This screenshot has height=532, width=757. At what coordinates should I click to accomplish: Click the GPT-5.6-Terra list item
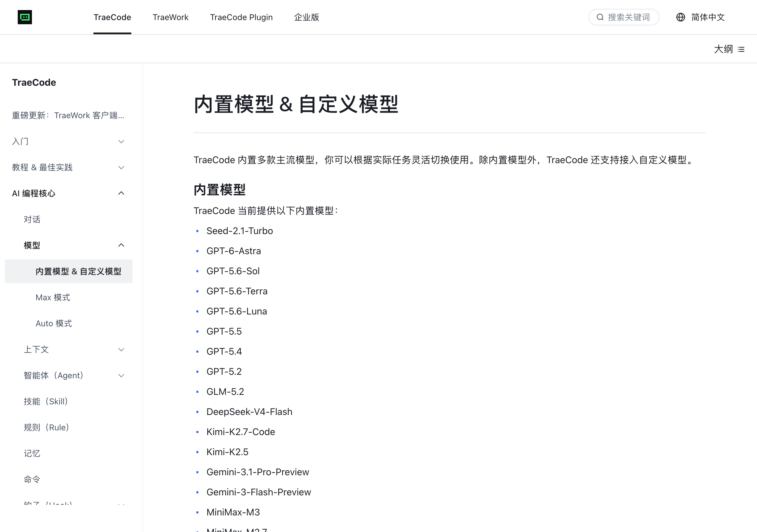pyautogui.click(x=237, y=291)
